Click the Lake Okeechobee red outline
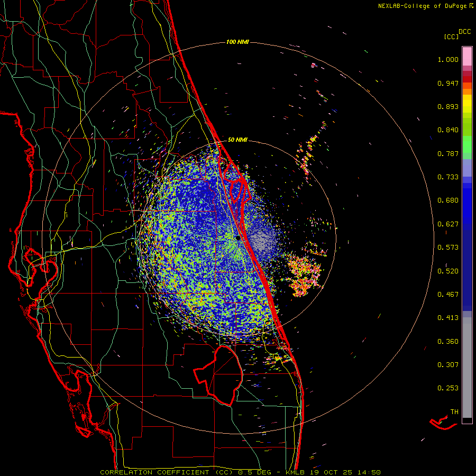The height and width of the screenshot is (476, 476). click(x=219, y=376)
